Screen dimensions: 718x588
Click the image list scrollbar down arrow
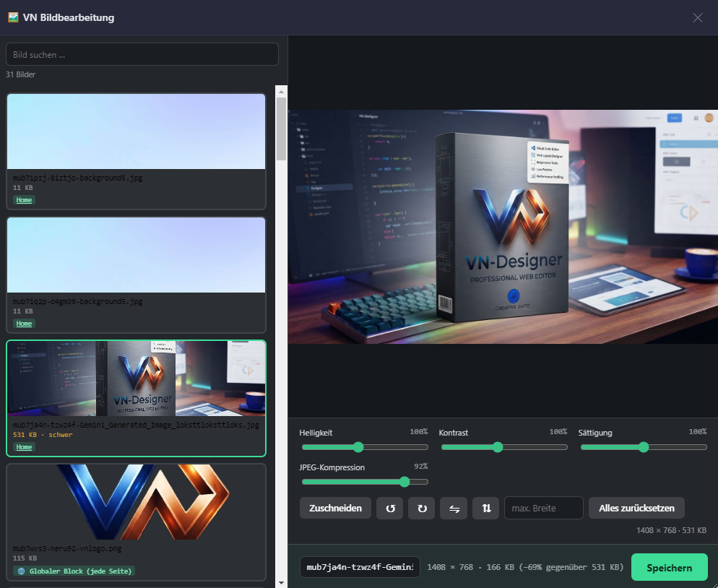281,582
